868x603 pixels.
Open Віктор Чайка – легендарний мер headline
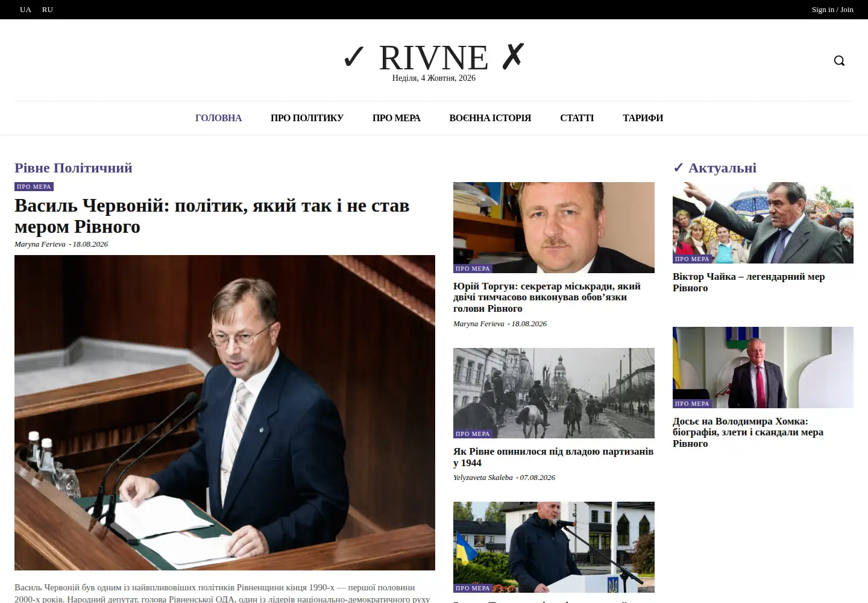pyautogui.click(x=749, y=282)
